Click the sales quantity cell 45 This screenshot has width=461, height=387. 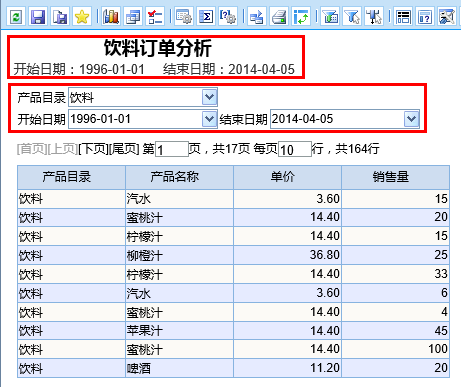click(395, 331)
